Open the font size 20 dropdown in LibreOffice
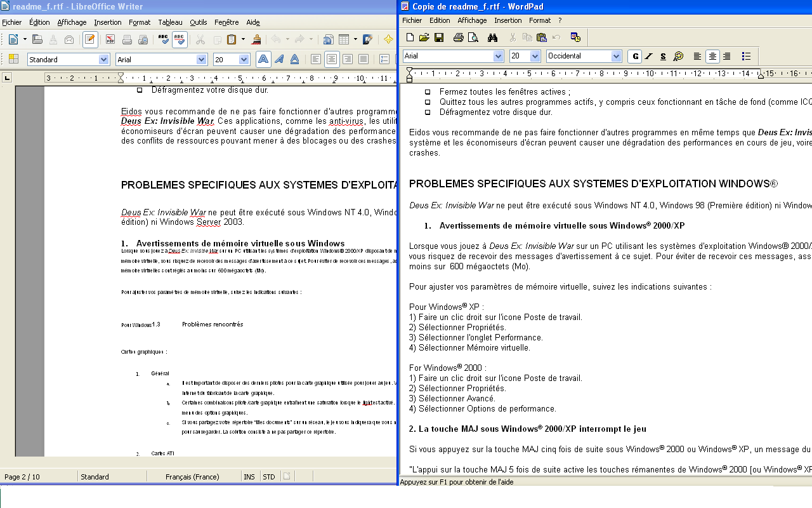This screenshot has width=812, height=508. (x=244, y=59)
